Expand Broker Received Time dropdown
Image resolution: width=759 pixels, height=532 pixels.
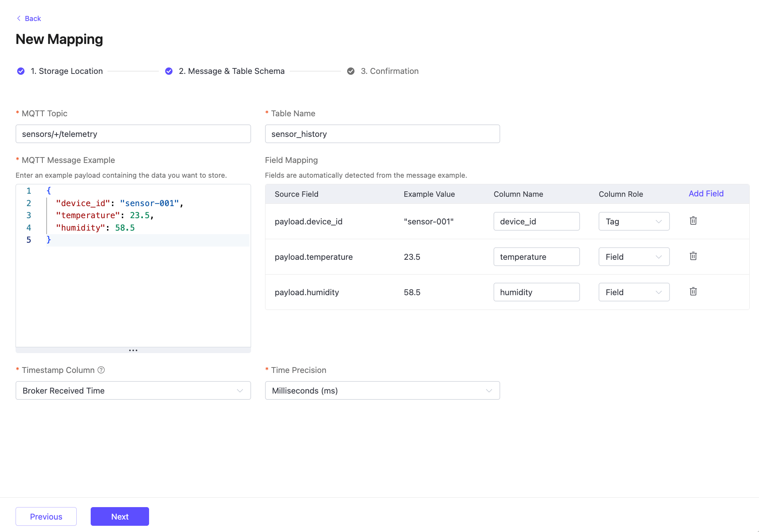click(133, 390)
